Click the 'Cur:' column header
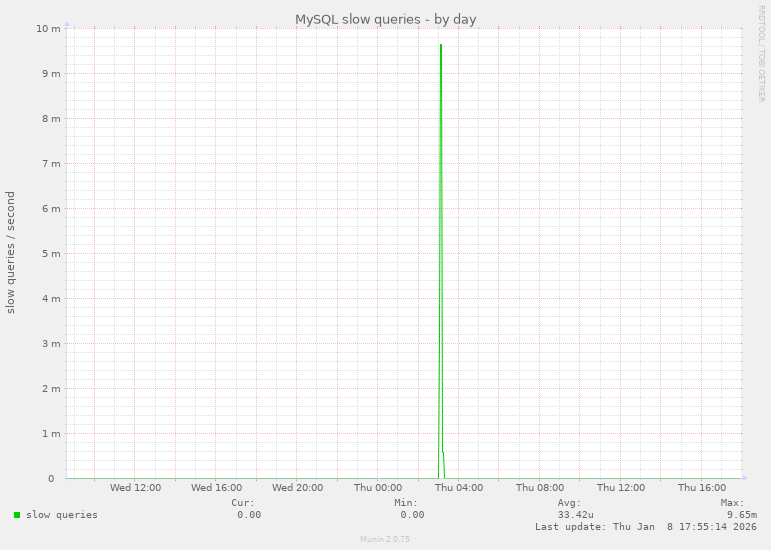 [243, 503]
